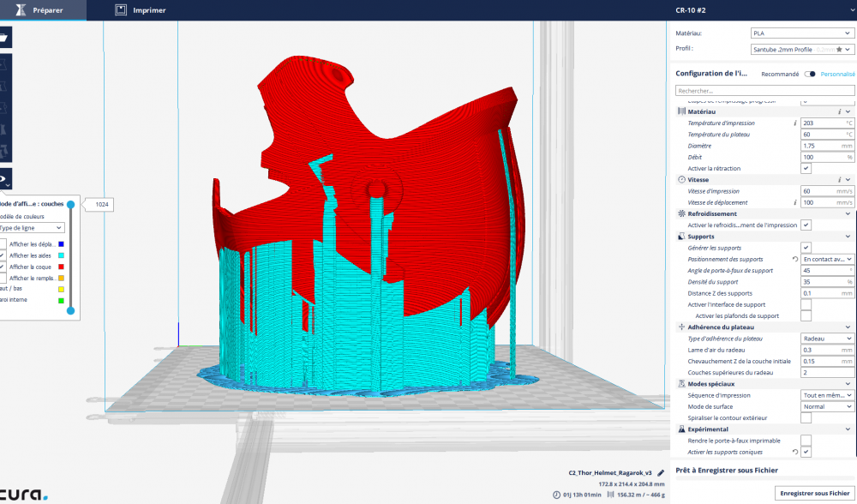This screenshot has width=857, height=504.
Task: Open Positionnement des supports dropdown
Action: tap(828, 259)
